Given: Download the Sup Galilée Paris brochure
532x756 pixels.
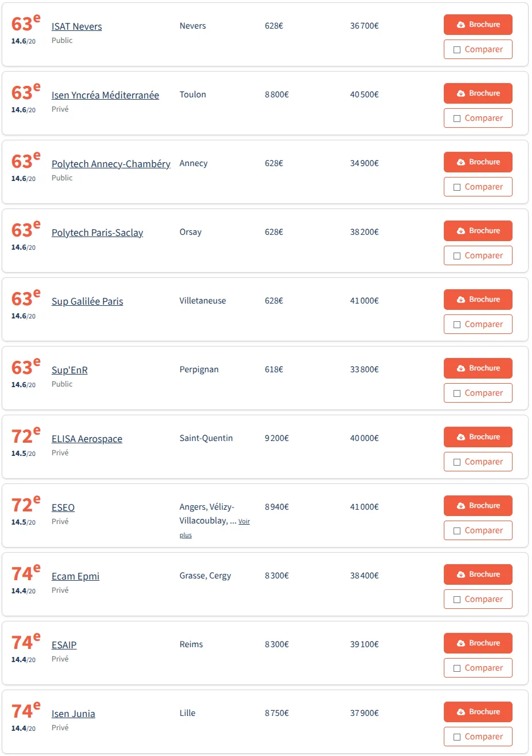Looking at the screenshot, I should coord(478,300).
